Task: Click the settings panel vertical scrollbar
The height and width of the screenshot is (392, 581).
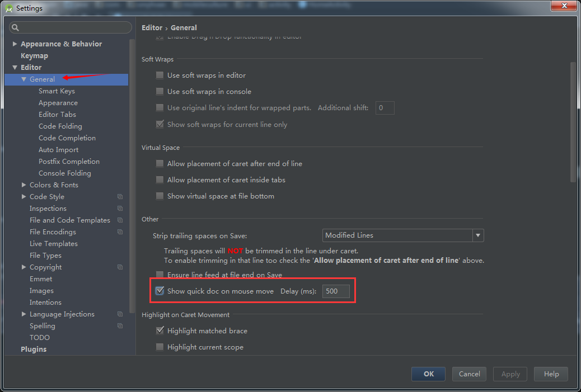Action: point(573,122)
